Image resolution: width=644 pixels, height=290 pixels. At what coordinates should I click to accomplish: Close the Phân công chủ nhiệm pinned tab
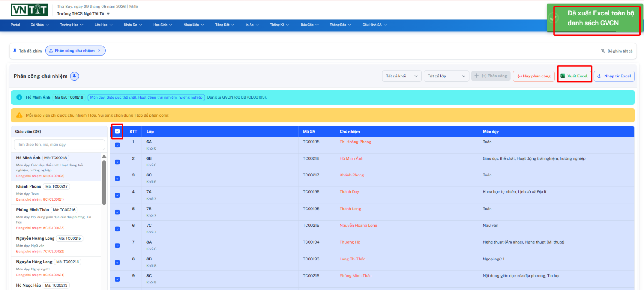[99, 51]
